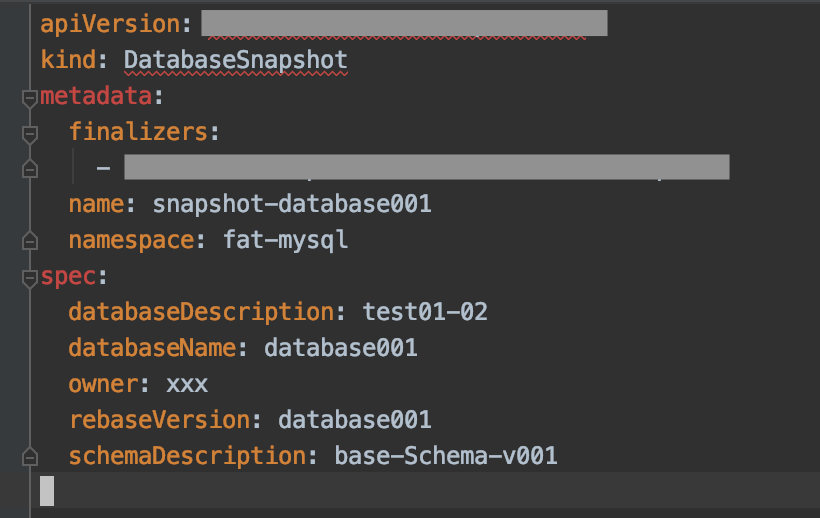The width and height of the screenshot is (820, 518).
Task: Click the rebaseVersion key
Action: tap(160, 420)
